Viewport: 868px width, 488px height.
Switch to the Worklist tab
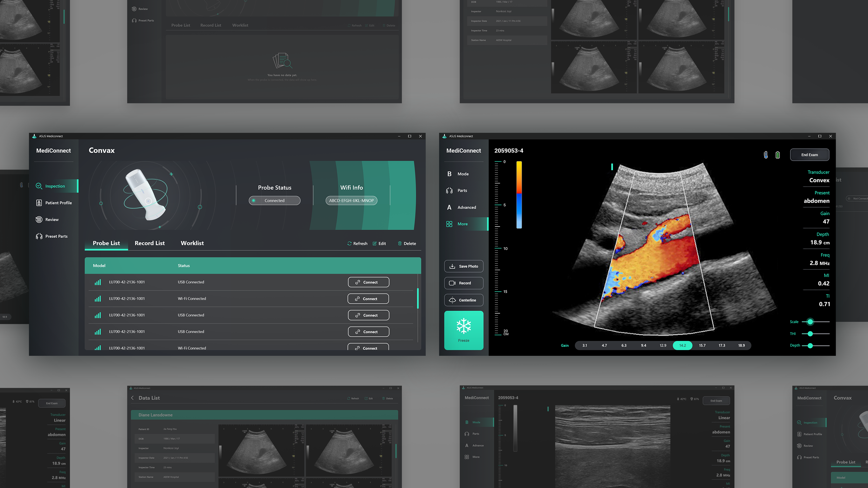coord(192,243)
